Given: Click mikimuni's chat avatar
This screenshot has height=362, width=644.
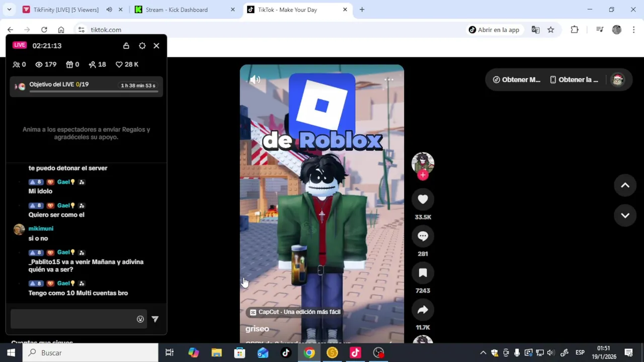Looking at the screenshot, I should (19, 229).
